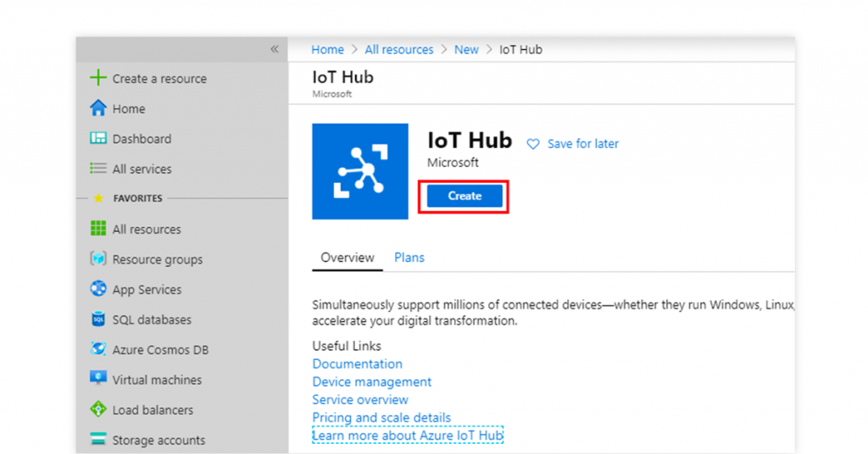The height and width of the screenshot is (454, 868).
Task: Click the App Services globe icon
Action: coord(98,290)
